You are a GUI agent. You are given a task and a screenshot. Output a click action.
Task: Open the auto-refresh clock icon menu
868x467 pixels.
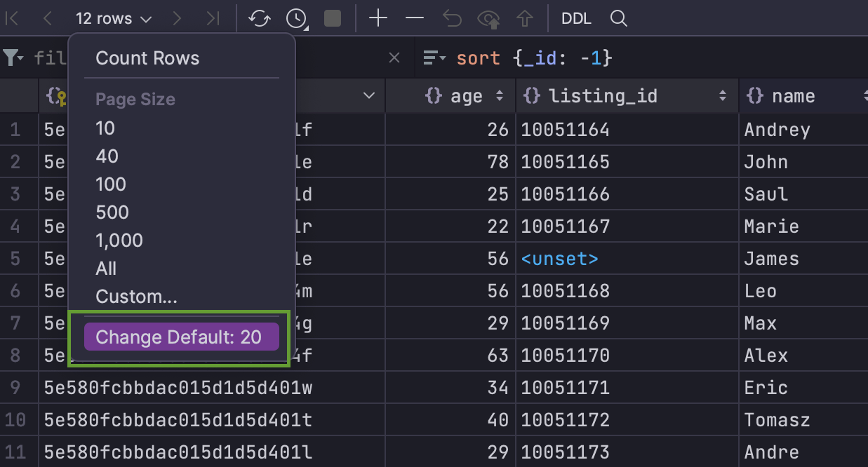point(296,19)
